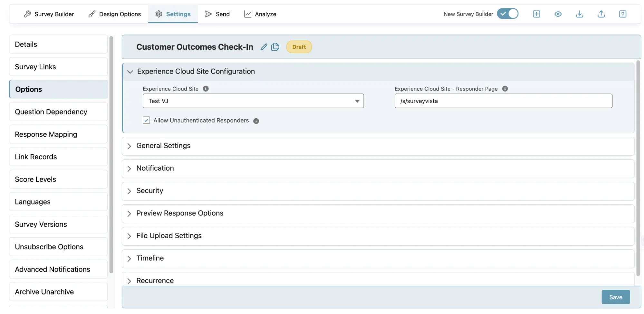Expand the General Settings section
The height and width of the screenshot is (314, 644).
[163, 146]
